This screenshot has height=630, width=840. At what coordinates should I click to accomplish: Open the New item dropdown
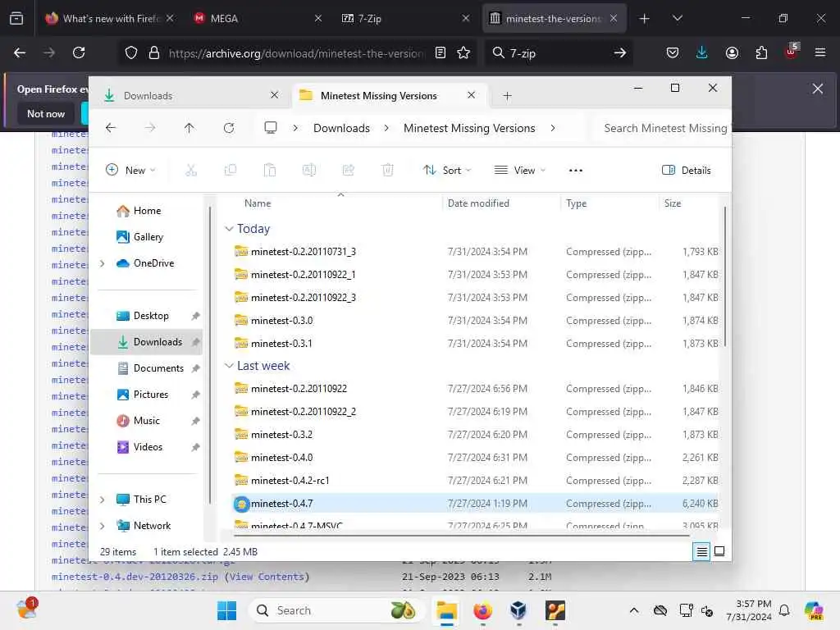130,171
